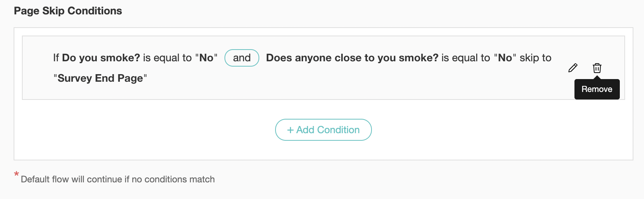Click the Page Skip Conditions heading
644x199 pixels.
tap(68, 11)
